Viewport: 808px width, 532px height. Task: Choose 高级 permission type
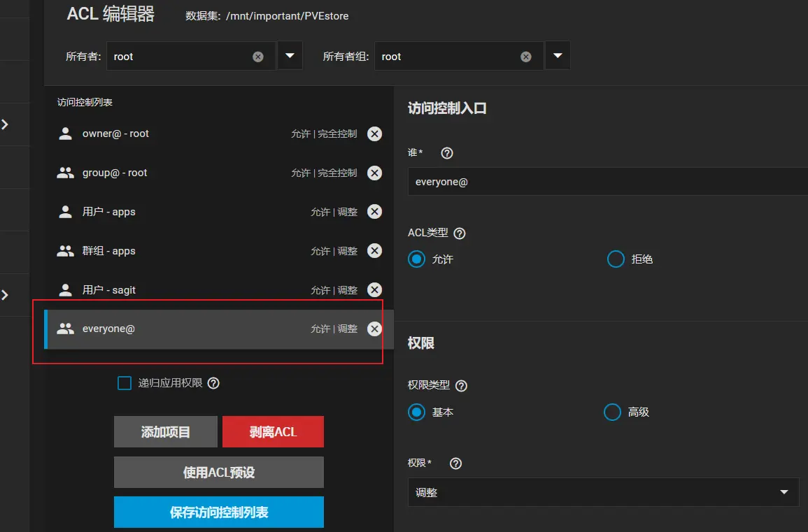pyautogui.click(x=612, y=412)
